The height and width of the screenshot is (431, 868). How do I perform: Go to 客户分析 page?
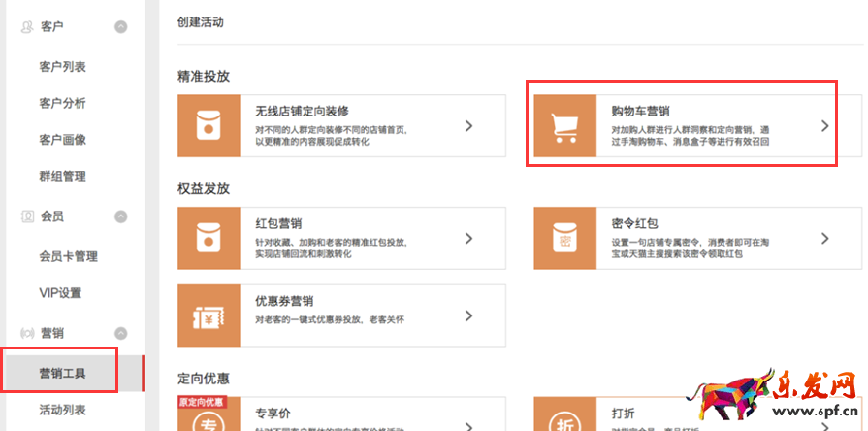tap(63, 103)
